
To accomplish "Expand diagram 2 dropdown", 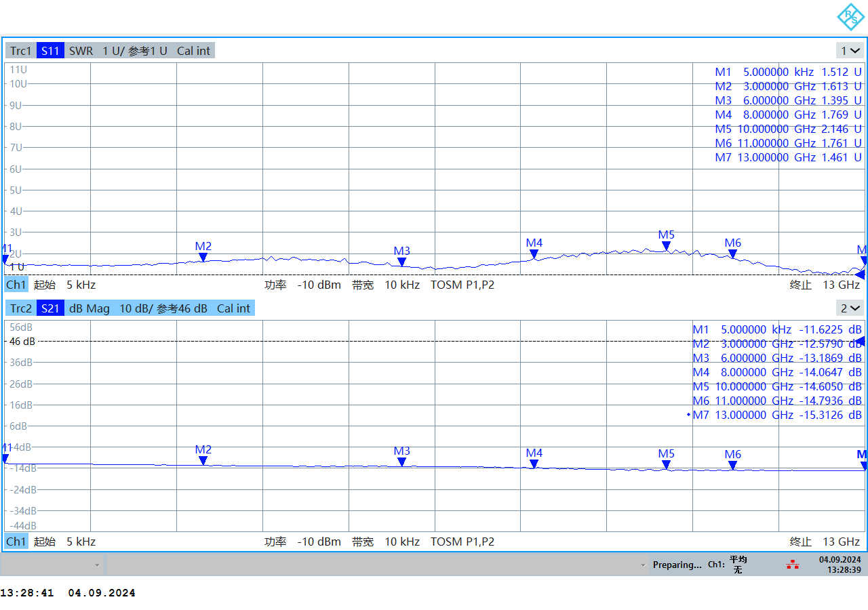I will point(850,308).
